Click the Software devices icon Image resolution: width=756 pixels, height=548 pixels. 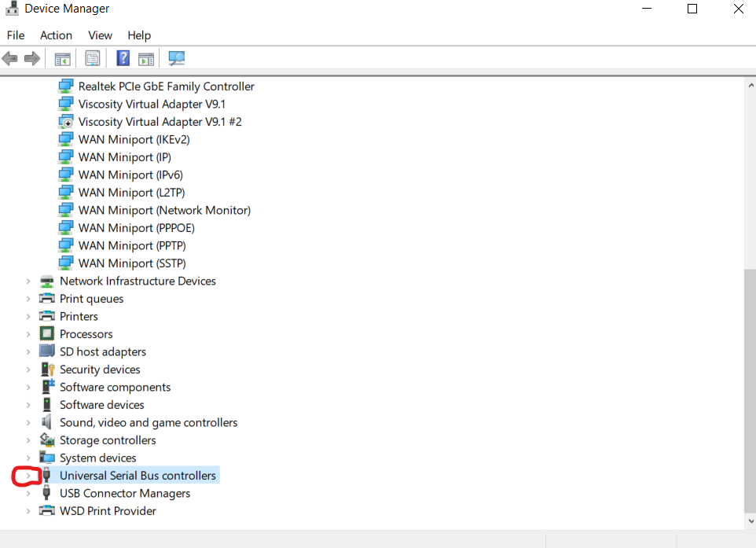[47, 404]
